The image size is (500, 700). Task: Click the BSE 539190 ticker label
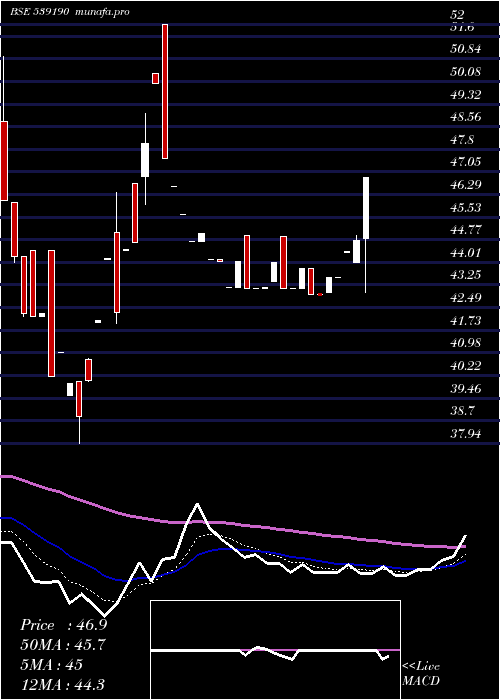[39, 12]
